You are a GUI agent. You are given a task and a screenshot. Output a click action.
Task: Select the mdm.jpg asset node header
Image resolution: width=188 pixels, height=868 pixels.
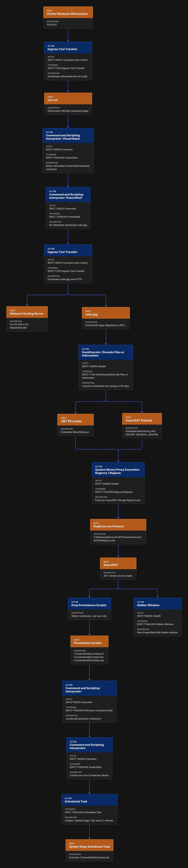point(106,313)
